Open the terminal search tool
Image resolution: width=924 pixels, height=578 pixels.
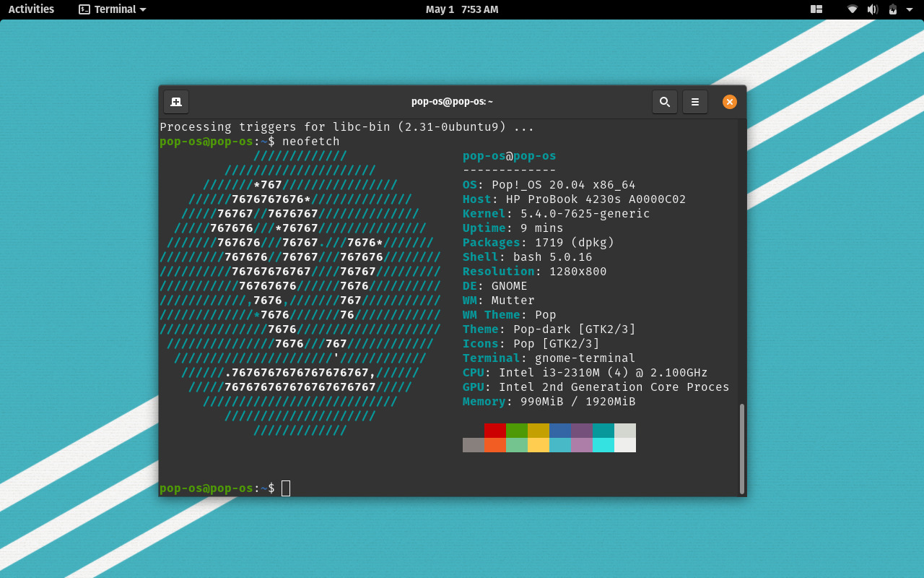[664, 102]
